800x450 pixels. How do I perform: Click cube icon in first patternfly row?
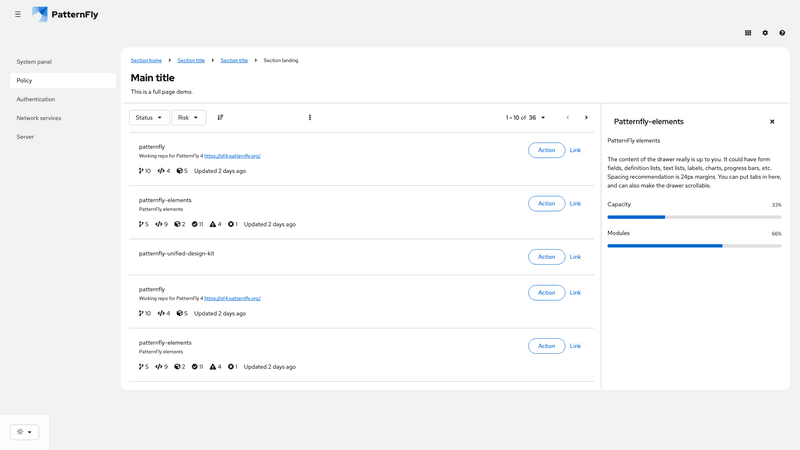(x=180, y=171)
